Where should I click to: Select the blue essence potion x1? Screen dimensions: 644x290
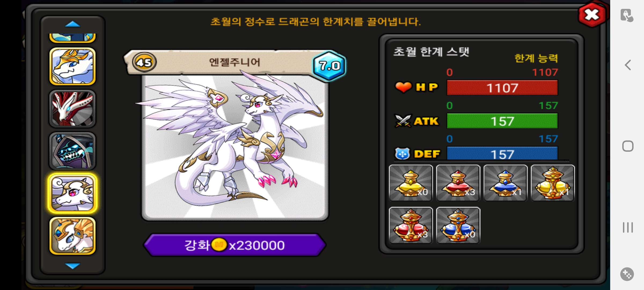tap(505, 183)
